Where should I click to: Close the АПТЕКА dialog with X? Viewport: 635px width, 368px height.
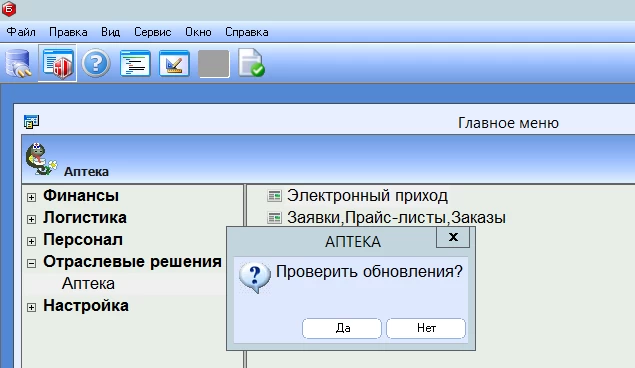(x=453, y=237)
